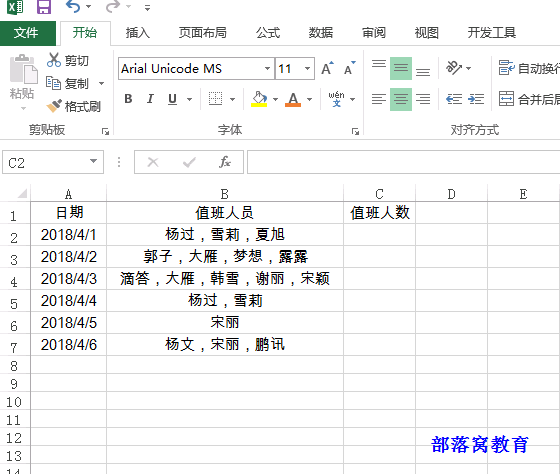Increase font size with large A icon
The width and height of the screenshot is (560, 474).
[327, 68]
